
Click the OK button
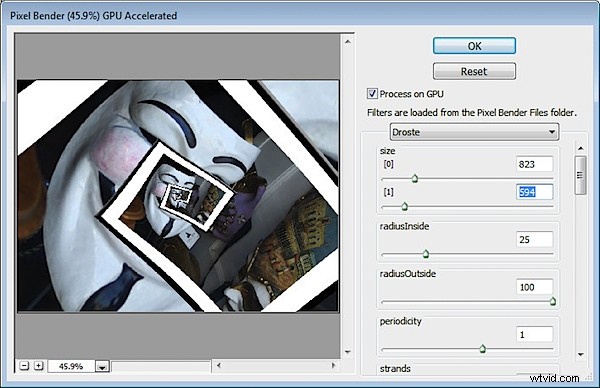tap(474, 46)
